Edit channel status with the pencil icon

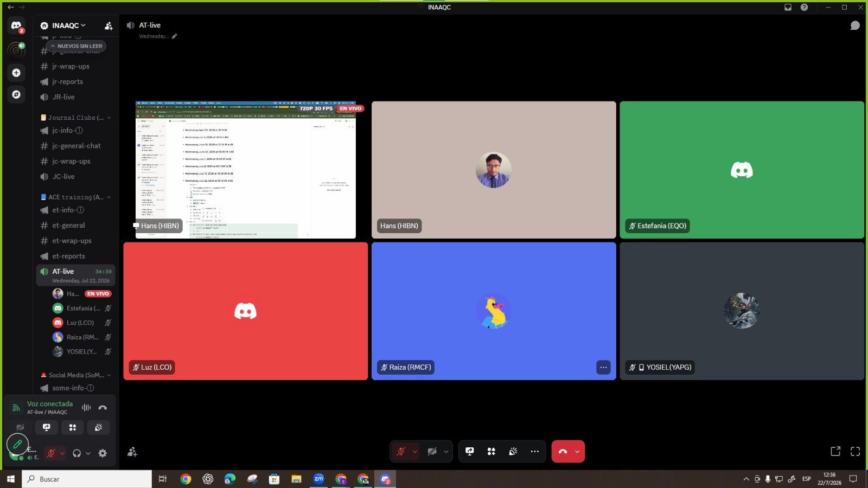click(x=174, y=36)
